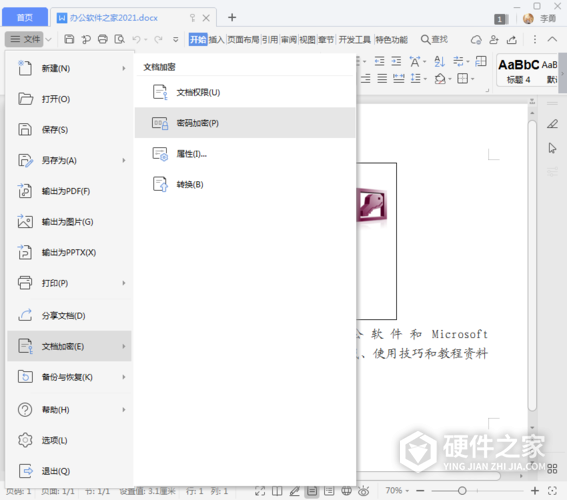Viewport: 567px width, 500px height.
Task: Open the more options vertical dots
Action: click(x=535, y=39)
